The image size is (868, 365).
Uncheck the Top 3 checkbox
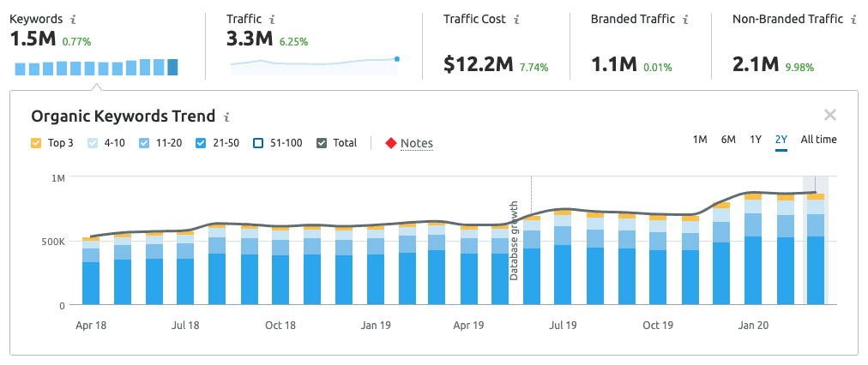[36, 143]
